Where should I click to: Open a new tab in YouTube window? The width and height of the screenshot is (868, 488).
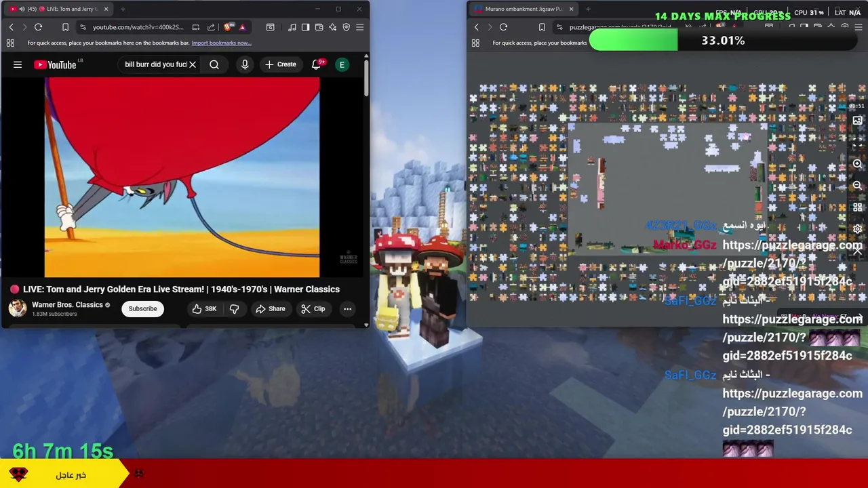(123, 9)
